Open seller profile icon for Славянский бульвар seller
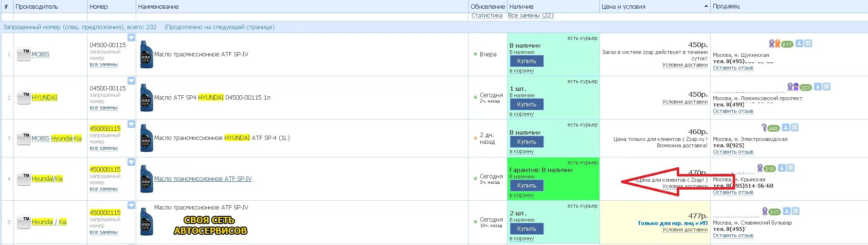Image resolution: width=868 pixels, height=245 pixels. pos(787,211)
